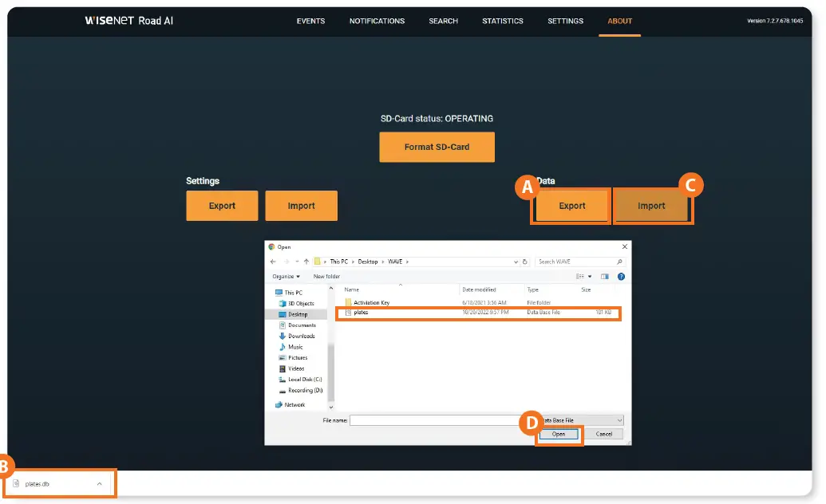826x504 pixels.
Task: Click WAVE in the breadcrumb path
Action: (395, 262)
